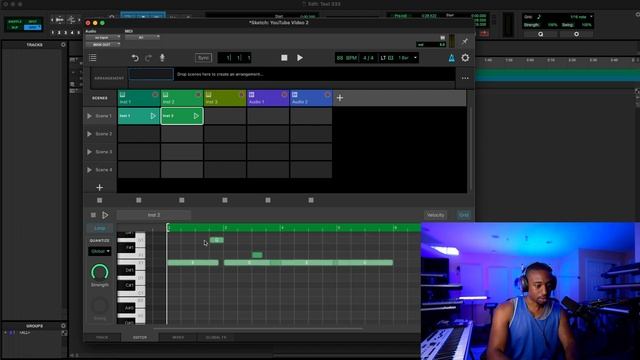Stop the Inst 3 column clips
This screenshot has width=640, height=360.
(x=225, y=200)
